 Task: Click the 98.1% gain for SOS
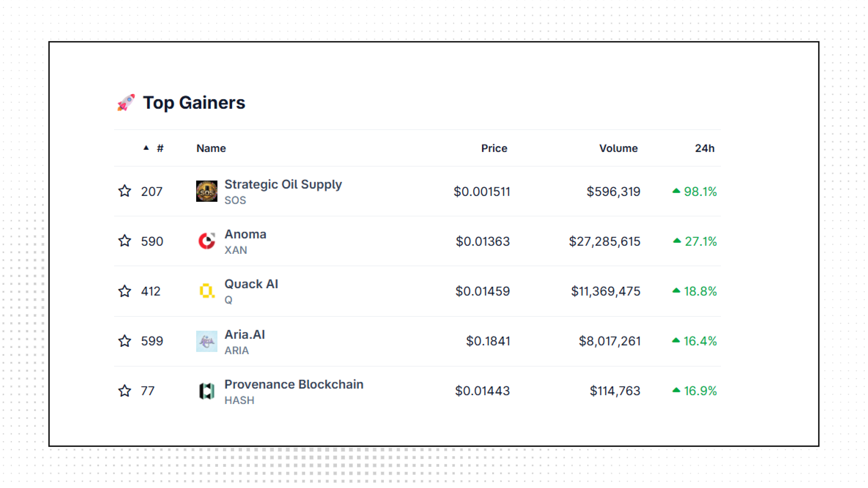[x=700, y=192]
